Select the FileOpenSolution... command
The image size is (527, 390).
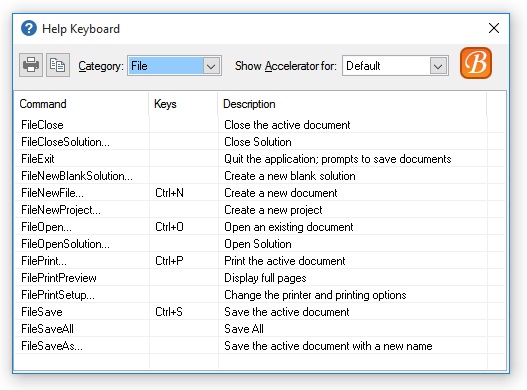point(65,244)
